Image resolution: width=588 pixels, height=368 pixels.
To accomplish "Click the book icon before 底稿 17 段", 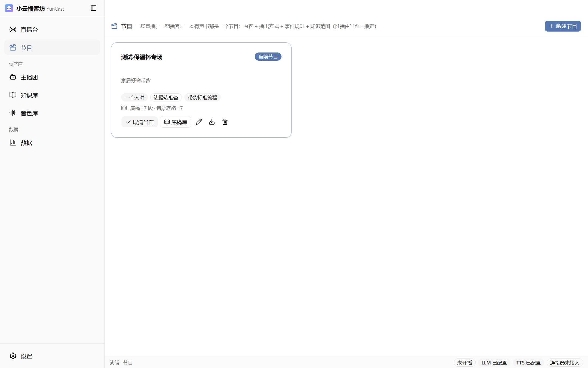I will tap(124, 108).
